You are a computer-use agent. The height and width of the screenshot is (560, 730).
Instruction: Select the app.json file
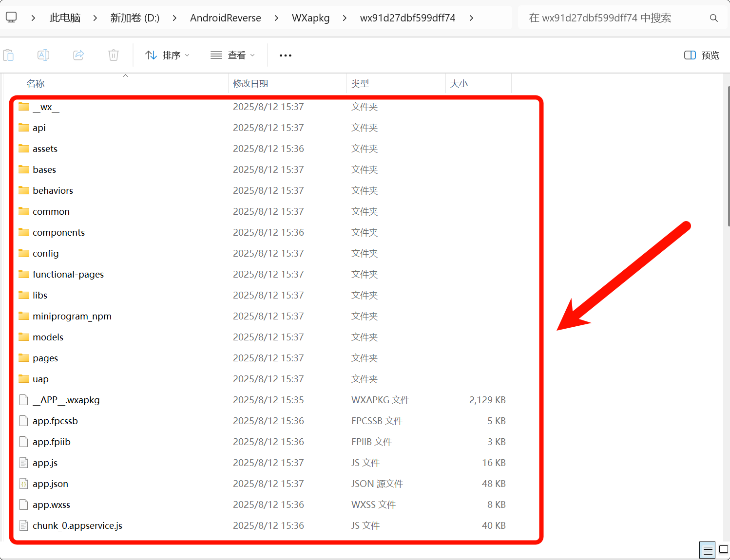(50, 484)
